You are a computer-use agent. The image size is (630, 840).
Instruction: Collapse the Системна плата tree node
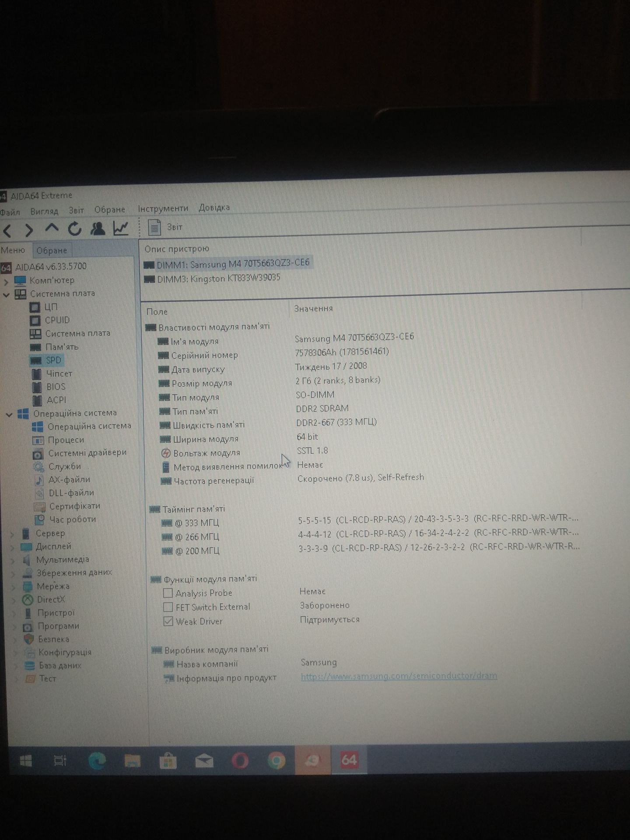pos(6,295)
